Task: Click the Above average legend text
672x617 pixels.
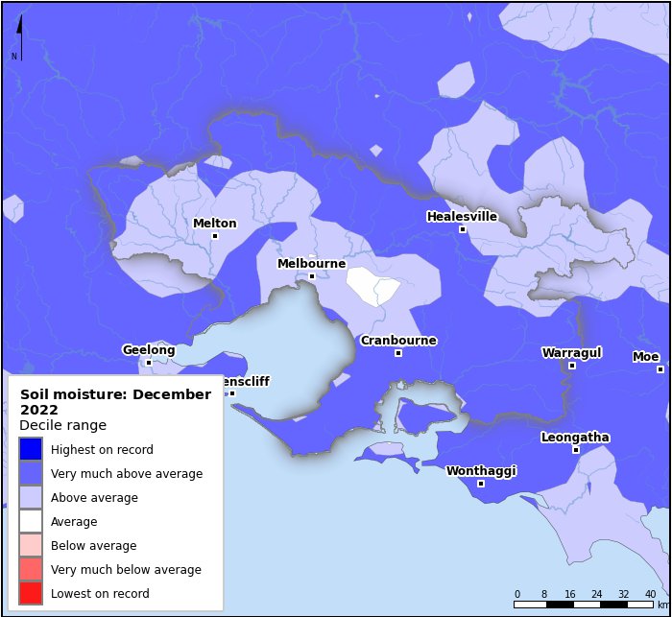Action: [x=94, y=497]
